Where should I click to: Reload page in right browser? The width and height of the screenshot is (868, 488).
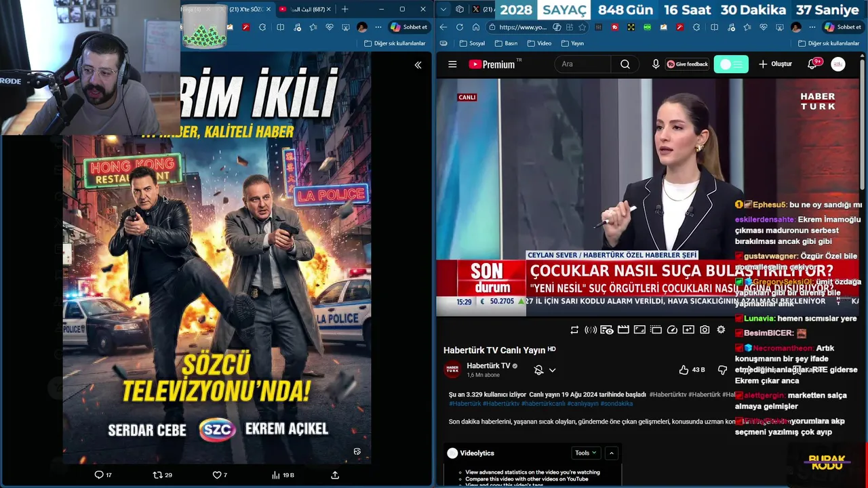459,27
